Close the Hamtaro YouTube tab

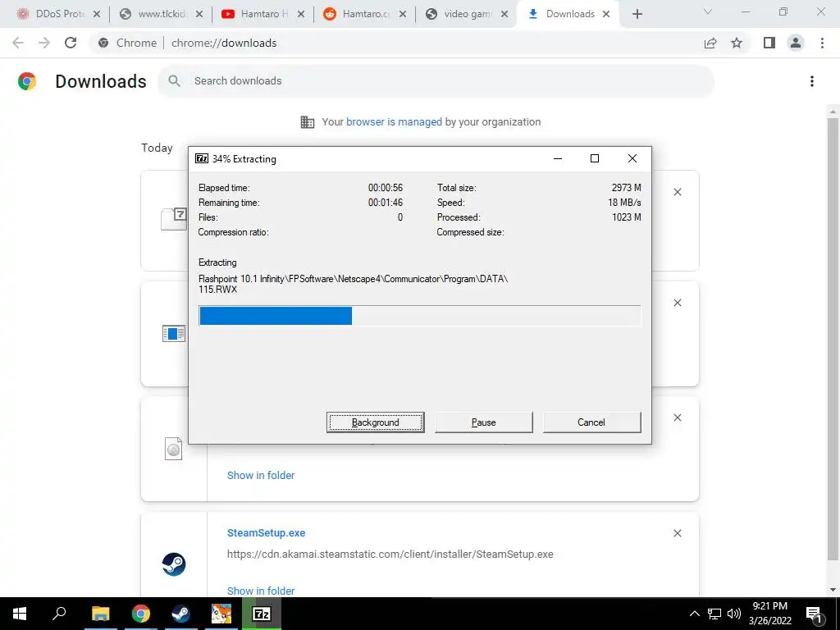[x=300, y=15]
